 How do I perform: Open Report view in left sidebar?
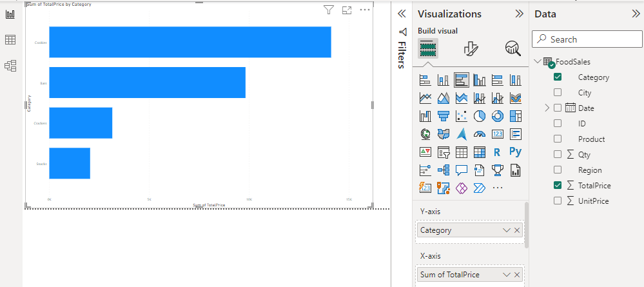(10, 14)
